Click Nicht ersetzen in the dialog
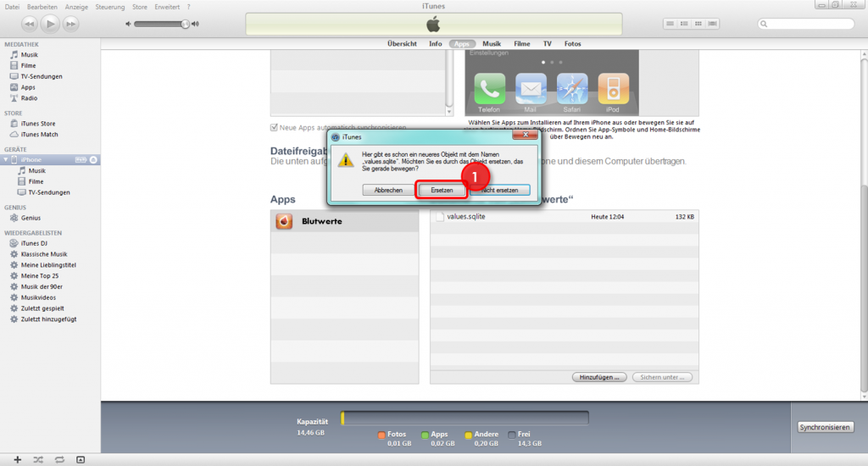 [499, 190]
